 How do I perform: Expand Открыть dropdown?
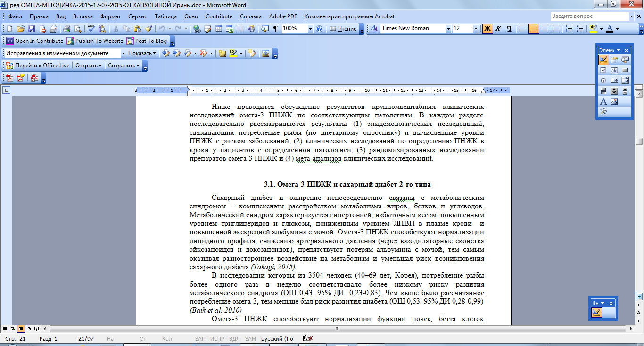[x=88, y=66]
